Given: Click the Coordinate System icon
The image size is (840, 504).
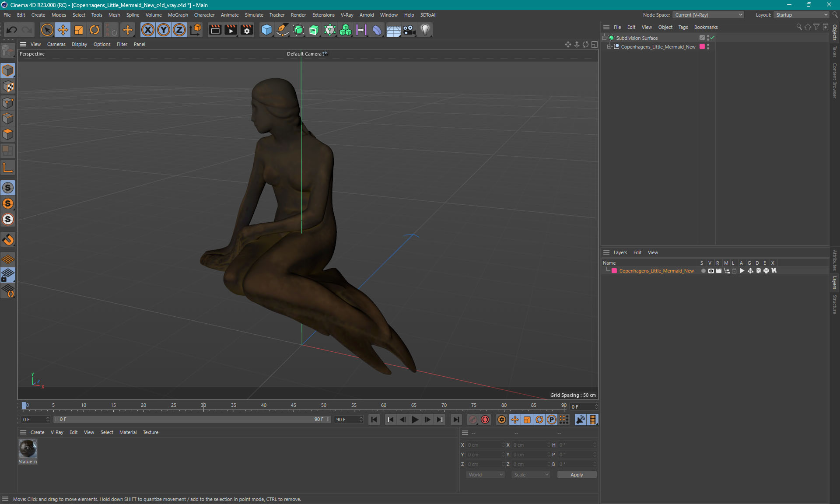Looking at the screenshot, I should (x=196, y=30).
